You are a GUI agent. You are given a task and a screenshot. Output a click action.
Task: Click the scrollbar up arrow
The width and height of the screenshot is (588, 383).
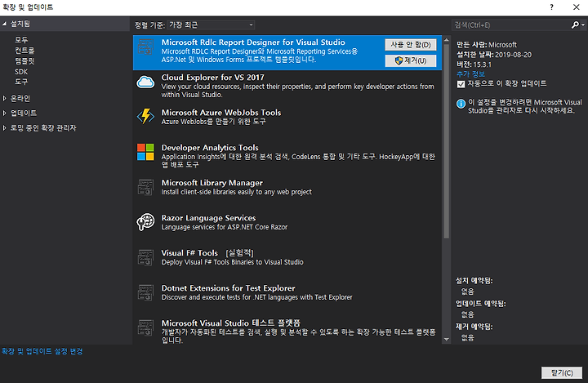coord(446,39)
